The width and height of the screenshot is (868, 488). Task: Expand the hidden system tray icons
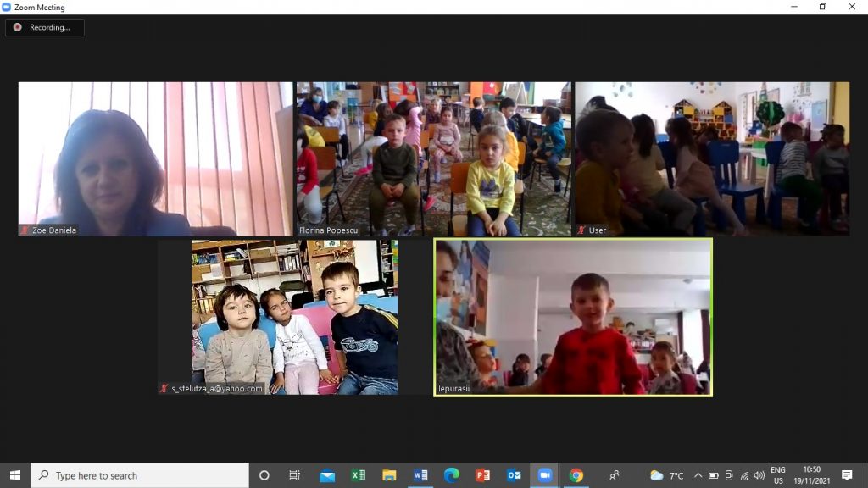tap(698, 475)
